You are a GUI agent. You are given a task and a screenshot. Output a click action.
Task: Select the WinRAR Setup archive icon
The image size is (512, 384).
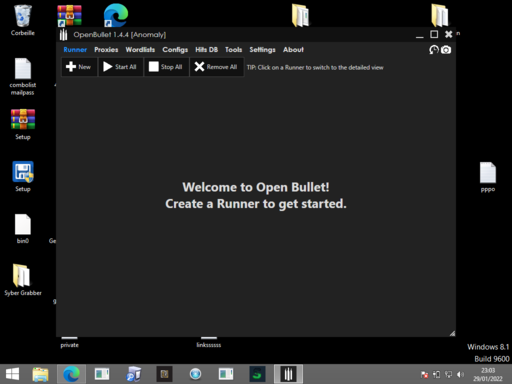point(23,124)
